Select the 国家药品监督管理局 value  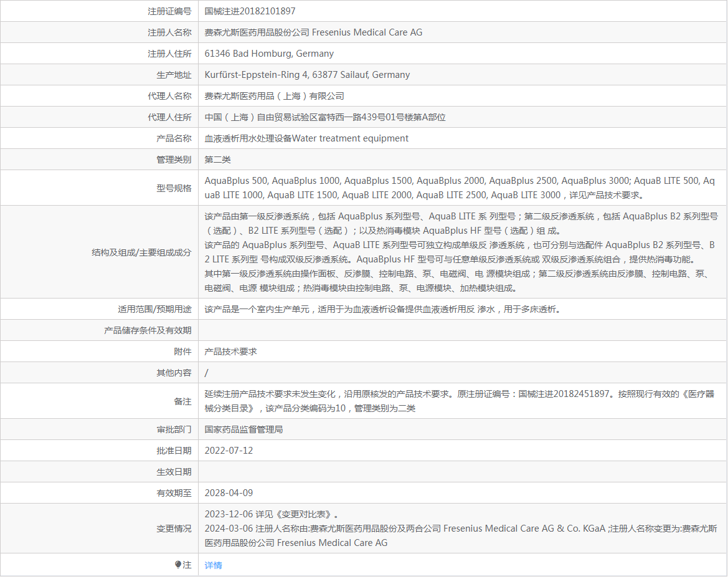(243, 429)
